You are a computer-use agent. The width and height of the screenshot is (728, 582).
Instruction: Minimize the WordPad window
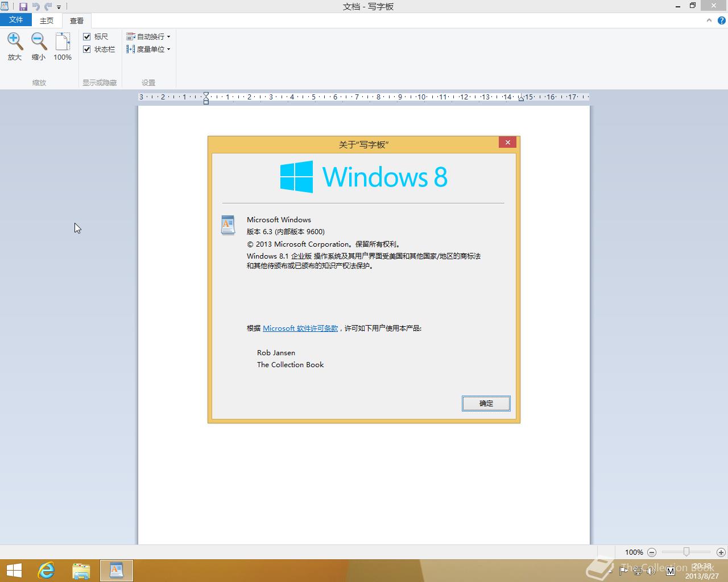click(x=678, y=6)
